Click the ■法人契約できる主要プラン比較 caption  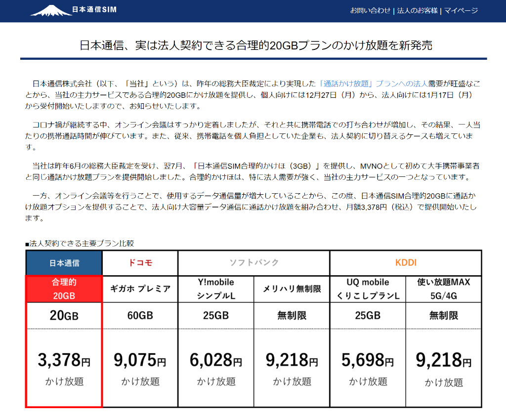click(x=80, y=243)
